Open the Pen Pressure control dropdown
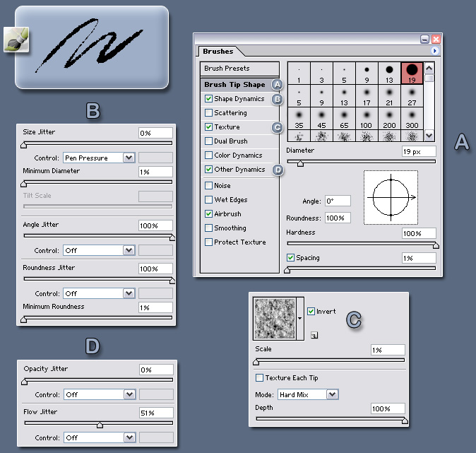Viewport: 476px width, 453px height. (128, 158)
